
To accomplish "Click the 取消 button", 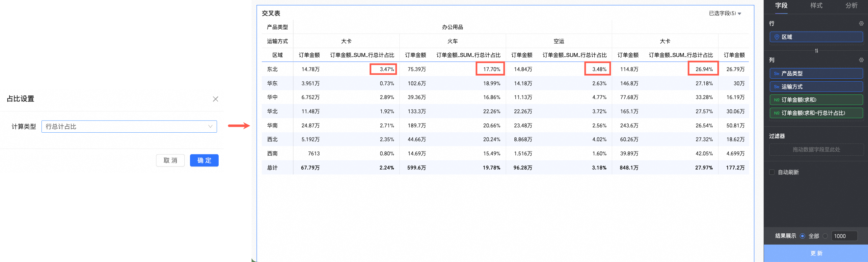I will click(170, 160).
